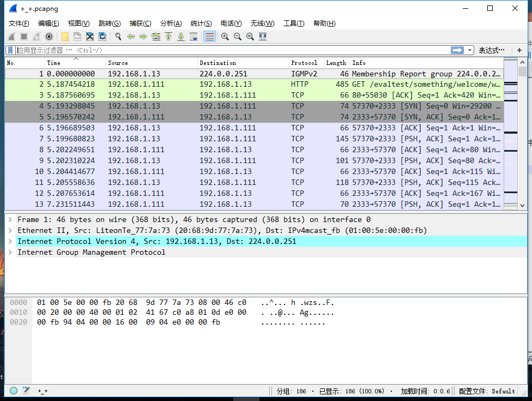The height and width of the screenshot is (401, 532).
Task: Open the 帮助(H) menu
Action: [324, 23]
